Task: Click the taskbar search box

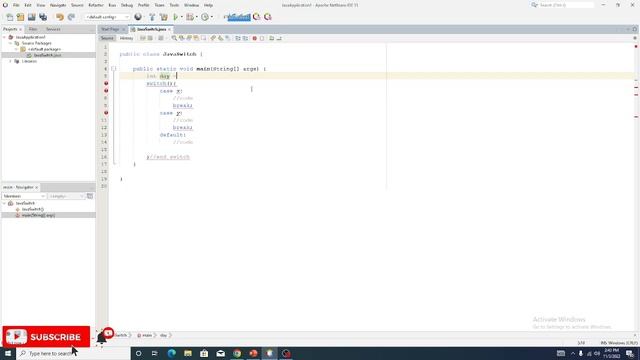Action: click(73, 353)
